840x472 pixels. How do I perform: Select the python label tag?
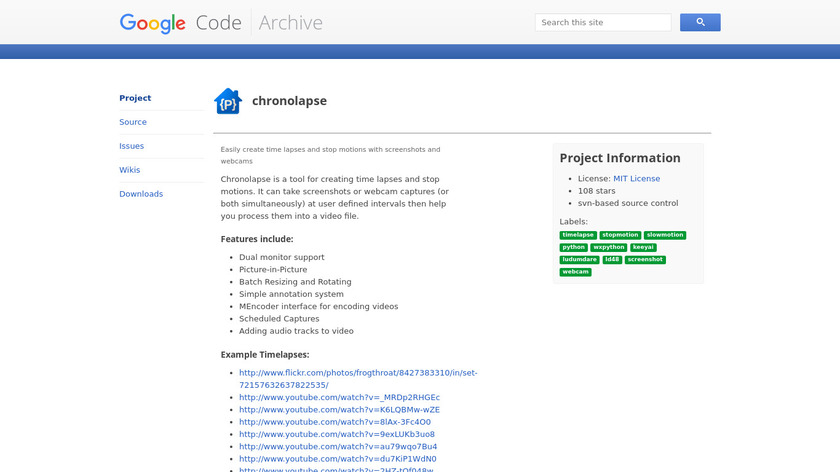point(573,248)
